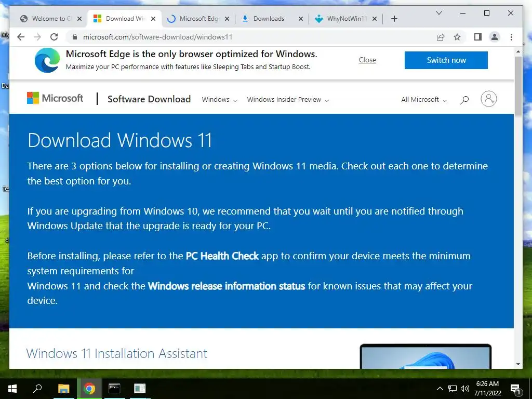Click the Microsoft account sign-in icon

coord(488,99)
